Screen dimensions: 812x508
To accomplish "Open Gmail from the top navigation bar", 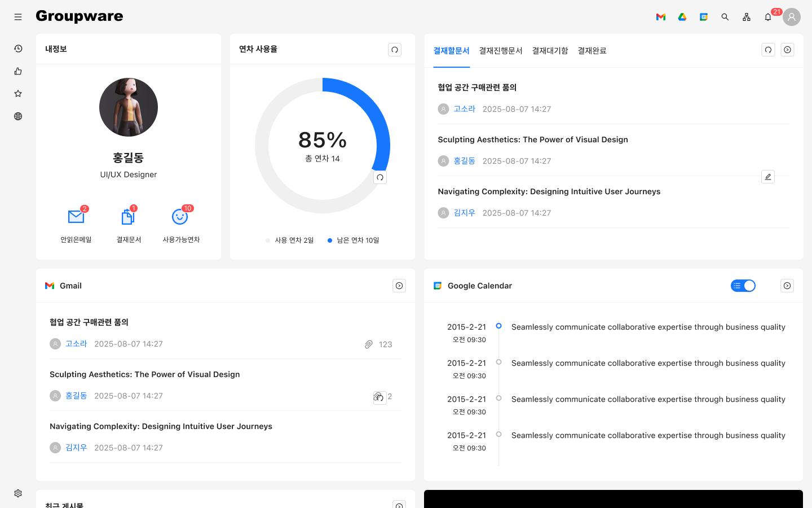I will click(661, 17).
